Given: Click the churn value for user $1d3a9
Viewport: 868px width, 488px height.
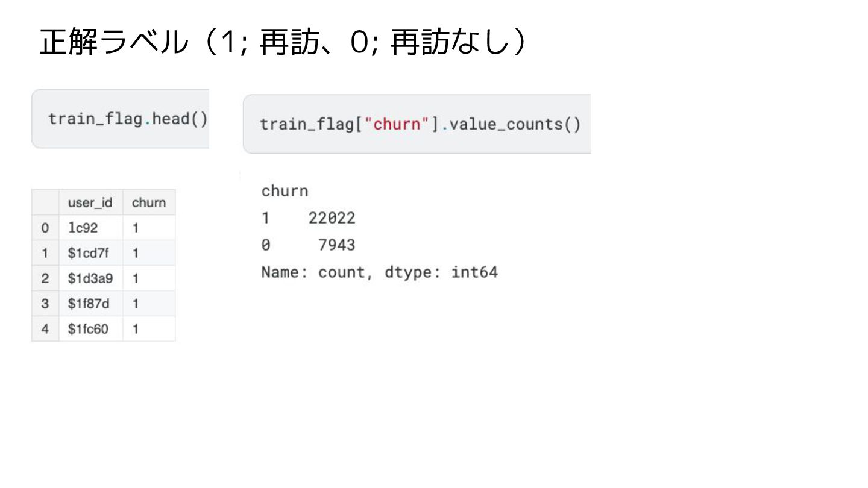Looking at the screenshot, I should pos(136,279).
